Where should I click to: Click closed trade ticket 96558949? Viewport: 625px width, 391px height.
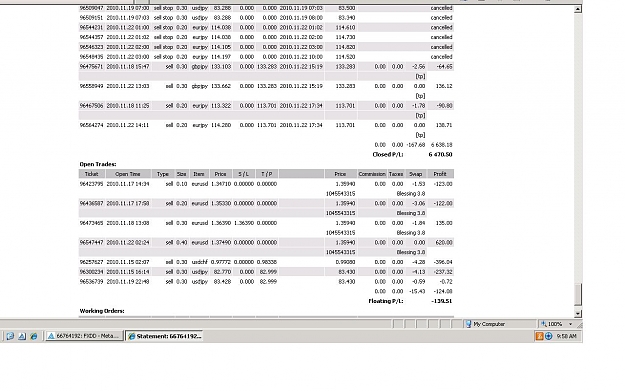pyautogui.click(x=92, y=86)
